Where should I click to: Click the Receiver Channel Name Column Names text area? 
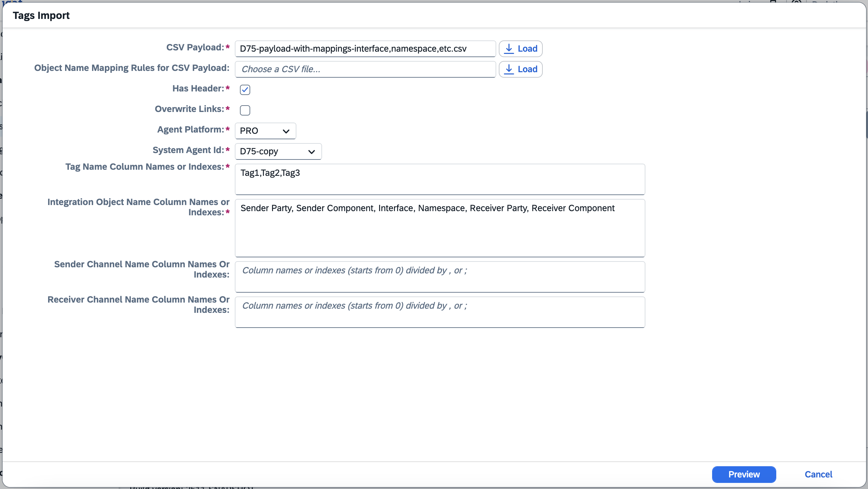pos(440,312)
